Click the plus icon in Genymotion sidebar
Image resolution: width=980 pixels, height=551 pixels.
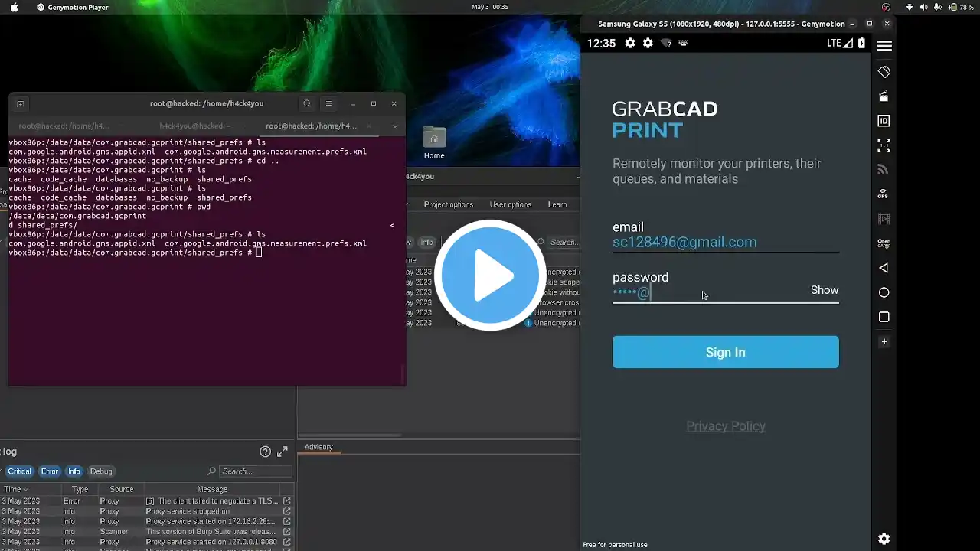coord(884,341)
